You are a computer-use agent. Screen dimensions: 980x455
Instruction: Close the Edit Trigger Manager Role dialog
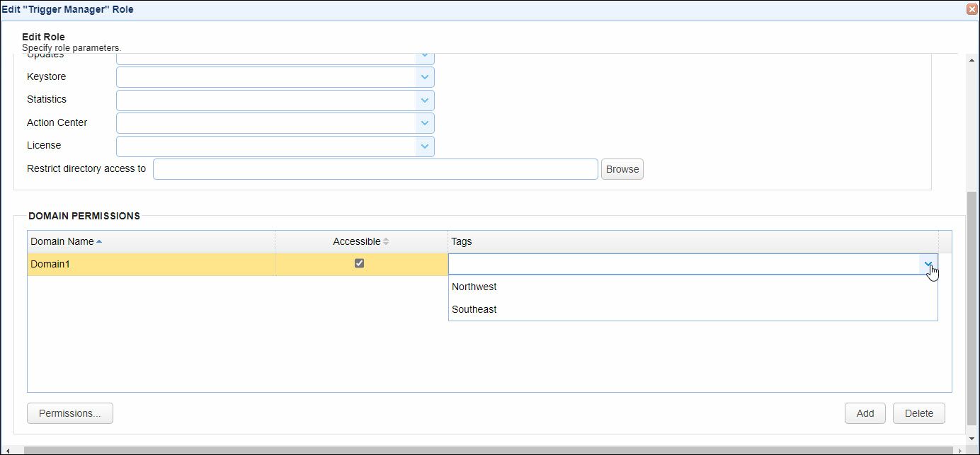[972, 9]
